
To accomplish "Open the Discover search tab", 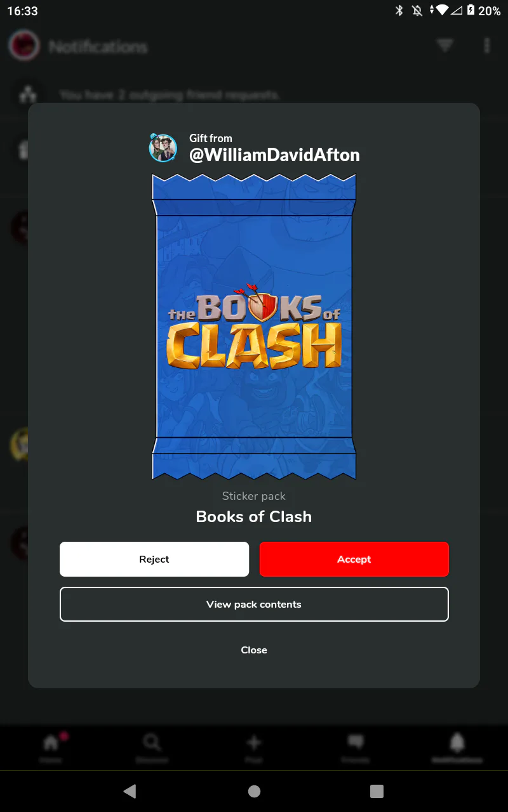I will pos(152,749).
